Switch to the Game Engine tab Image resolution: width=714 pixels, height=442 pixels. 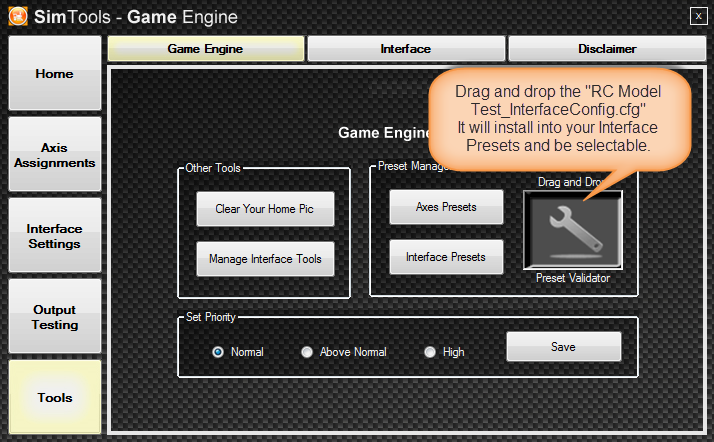pos(206,49)
